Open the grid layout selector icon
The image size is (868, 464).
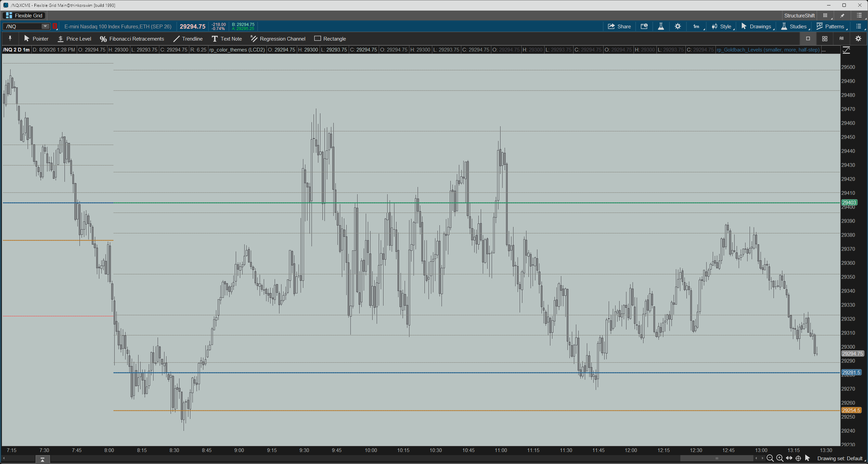click(x=826, y=16)
